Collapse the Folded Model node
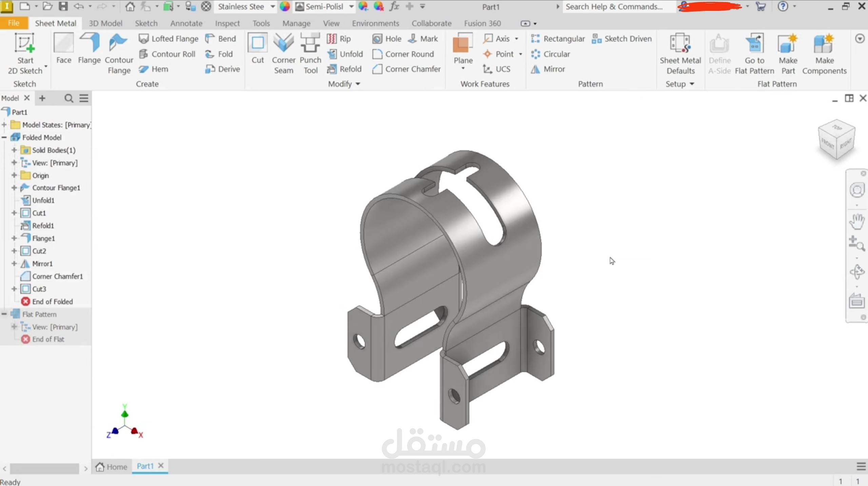 [x=4, y=137]
